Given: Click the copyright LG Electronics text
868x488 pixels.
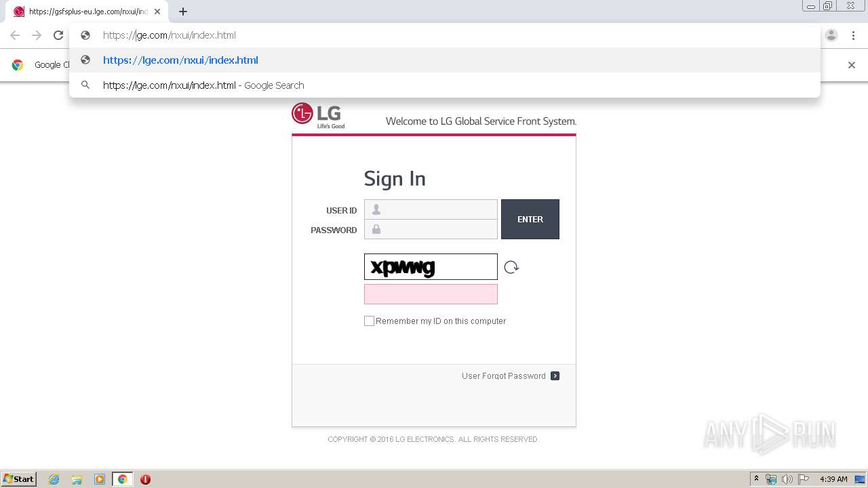Looking at the screenshot, I should (x=433, y=439).
